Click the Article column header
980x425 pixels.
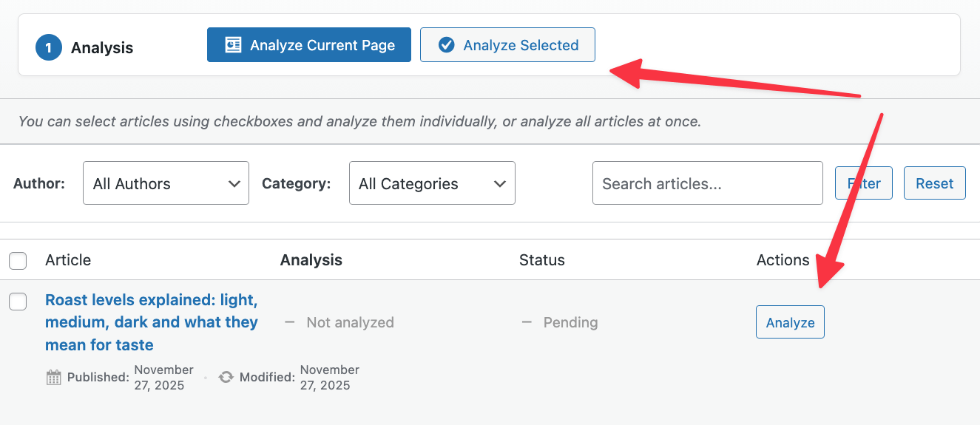pyautogui.click(x=68, y=260)
